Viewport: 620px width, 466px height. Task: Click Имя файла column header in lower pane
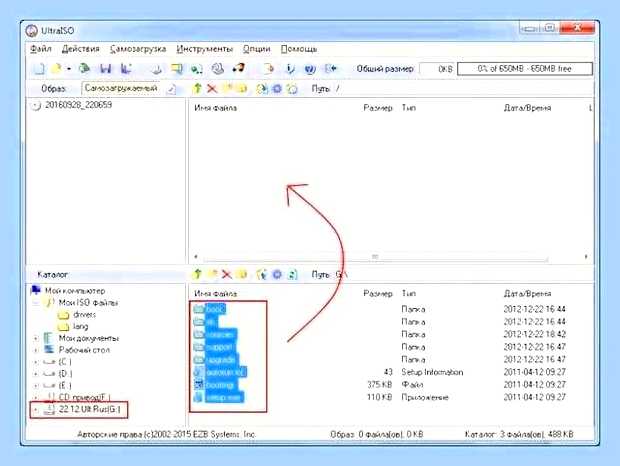tap(215, 294)
